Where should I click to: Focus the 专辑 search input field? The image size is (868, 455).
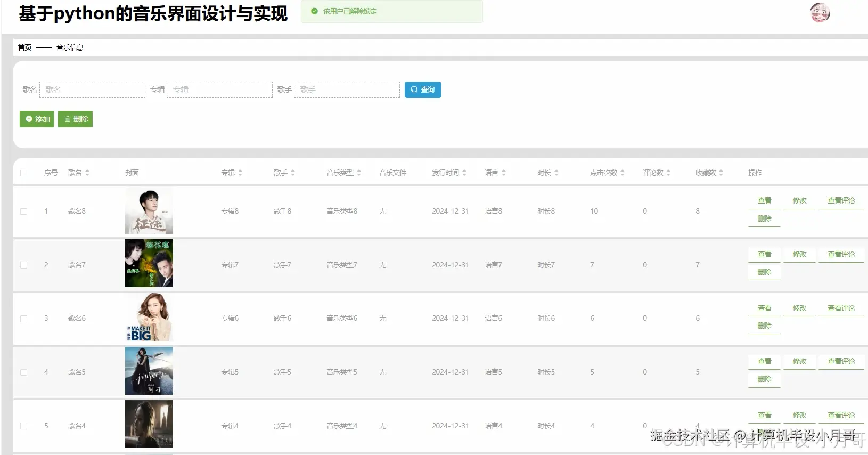[219, 90]
